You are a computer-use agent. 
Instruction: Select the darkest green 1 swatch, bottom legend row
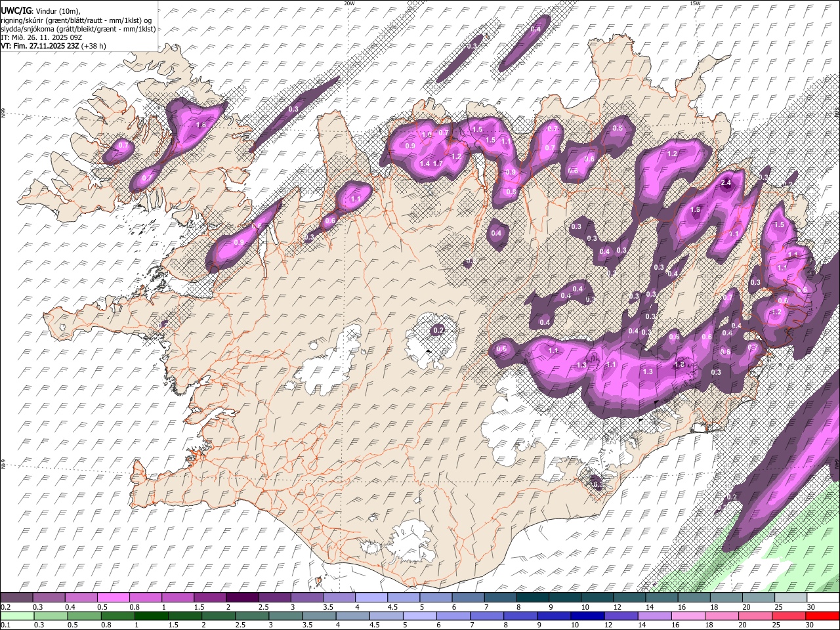point(151,616)
